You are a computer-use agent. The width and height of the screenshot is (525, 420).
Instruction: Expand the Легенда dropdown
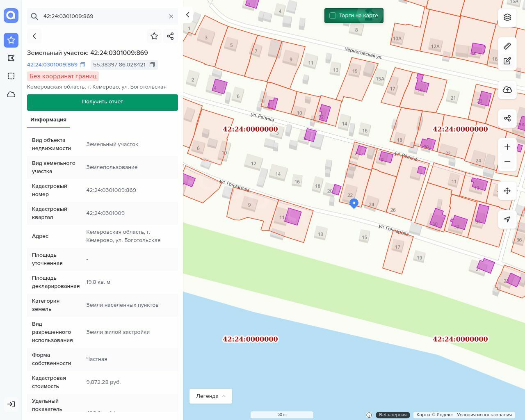(x=211, y=396)
